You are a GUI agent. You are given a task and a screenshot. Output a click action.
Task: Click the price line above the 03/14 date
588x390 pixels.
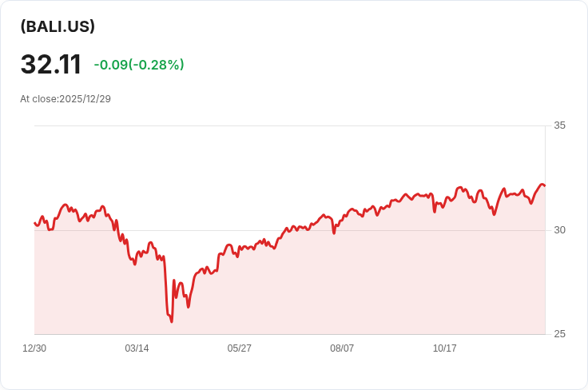(x=137, y=257)
